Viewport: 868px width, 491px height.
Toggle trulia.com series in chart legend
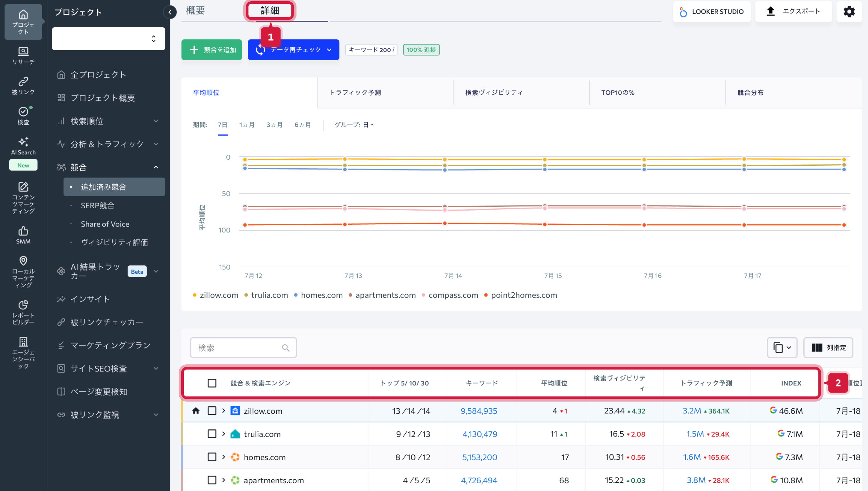pos(266,295)
